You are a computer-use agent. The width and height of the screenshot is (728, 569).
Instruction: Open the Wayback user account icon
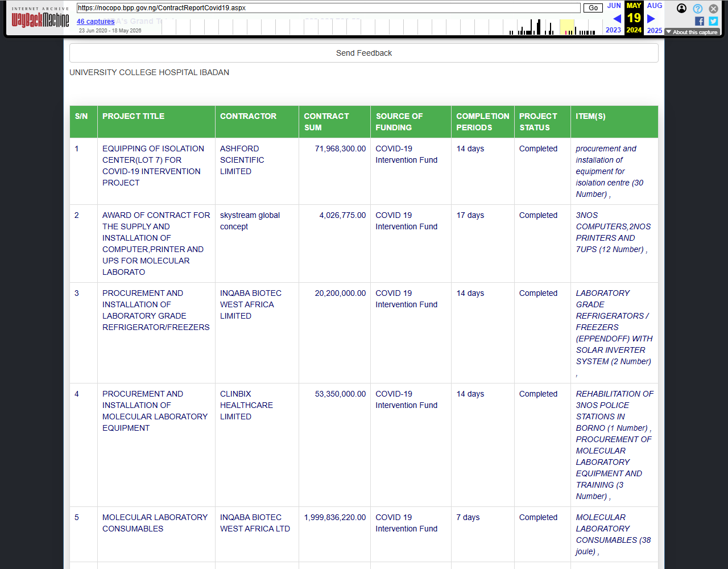(x=681, y=9)
